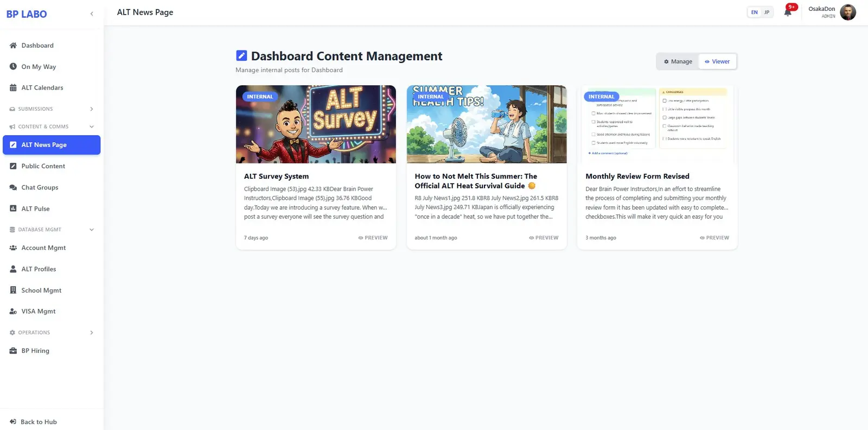Click the '7 days ago' timestamp
The image size is (868, 430).
click(x=256, y=238)
